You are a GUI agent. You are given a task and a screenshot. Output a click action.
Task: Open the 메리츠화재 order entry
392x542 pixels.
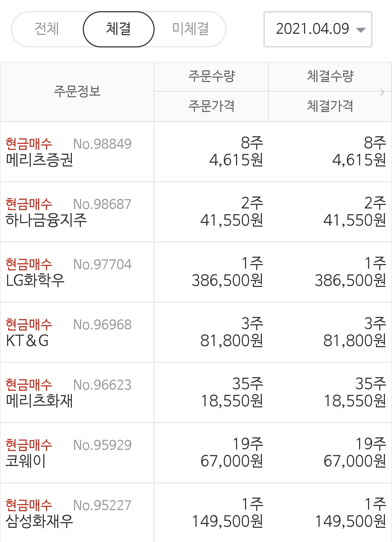pos(196,393)
